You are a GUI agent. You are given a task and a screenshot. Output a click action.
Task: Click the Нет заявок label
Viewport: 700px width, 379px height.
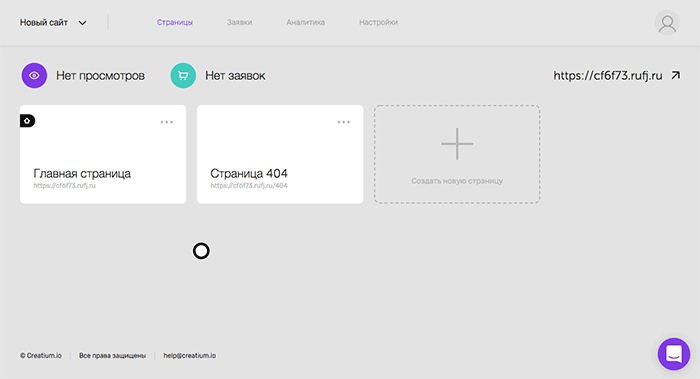tap(235, 76)
